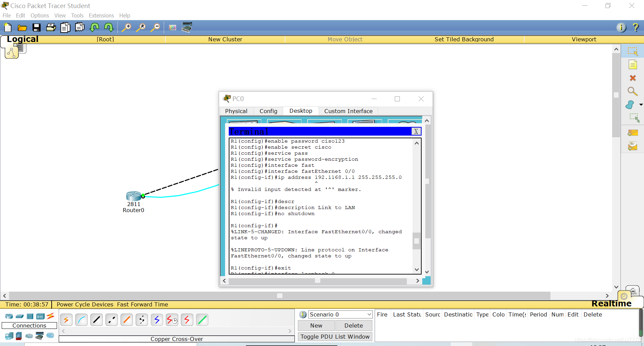Screen dimensions: 644x346
Task: Click the workspace horizontal scroll right arrow
Action: coord(607,296)
